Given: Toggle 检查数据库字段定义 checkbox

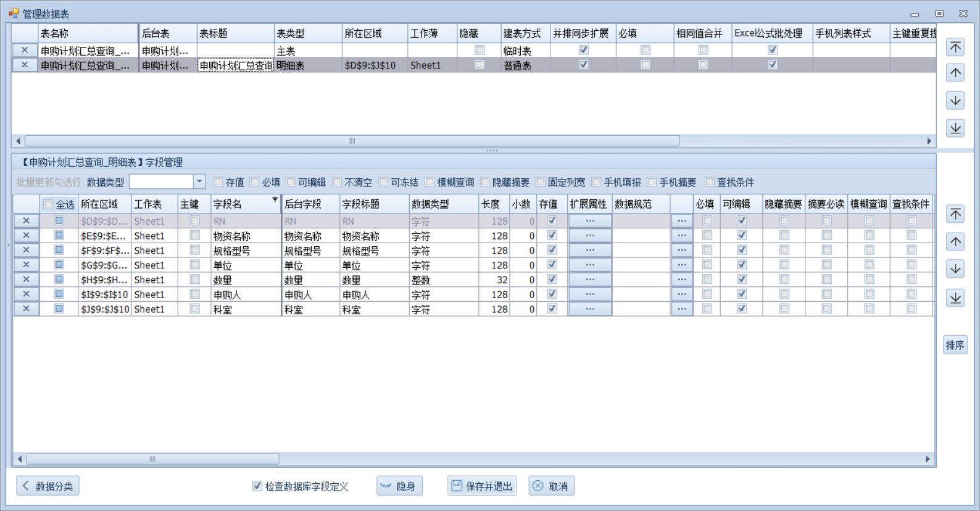Looking at the screenshot, I should (257, 486).
